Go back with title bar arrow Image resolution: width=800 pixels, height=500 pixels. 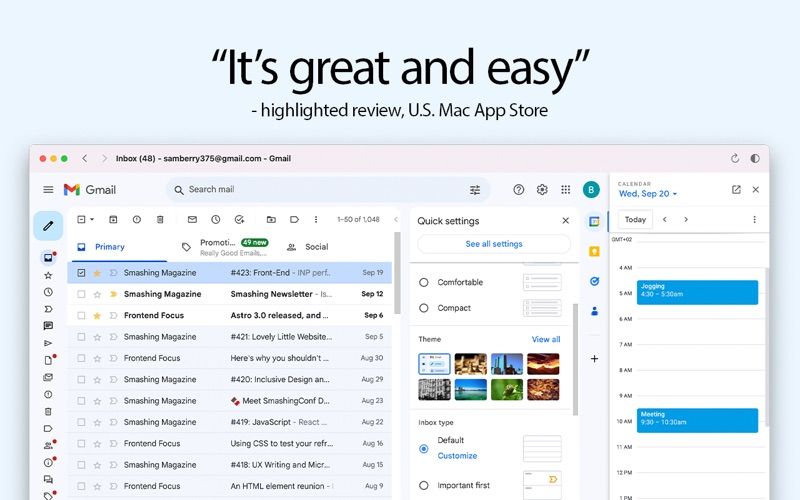click(85, 159)
